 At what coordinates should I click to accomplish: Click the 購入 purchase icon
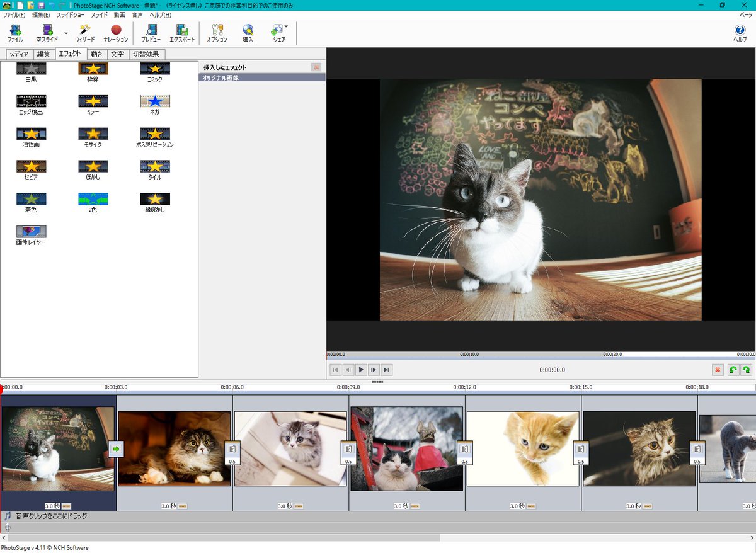pyautogui.click(x=248, y=33)
